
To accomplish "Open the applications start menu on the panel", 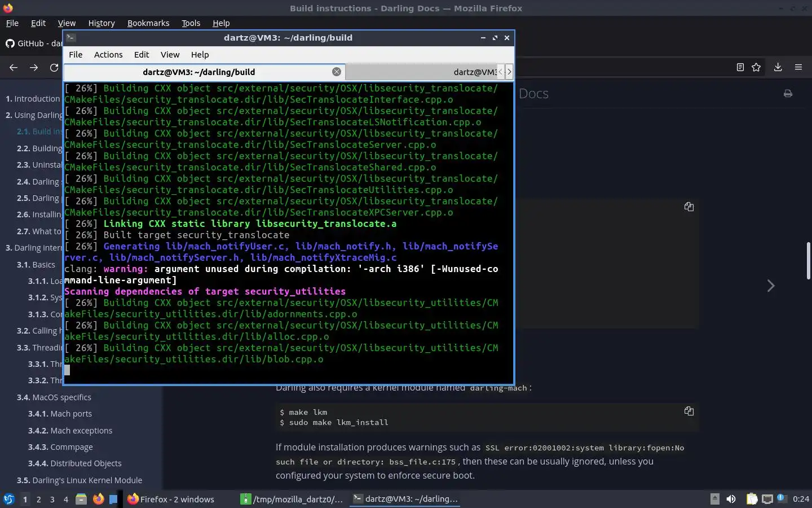I will [9, 499].
